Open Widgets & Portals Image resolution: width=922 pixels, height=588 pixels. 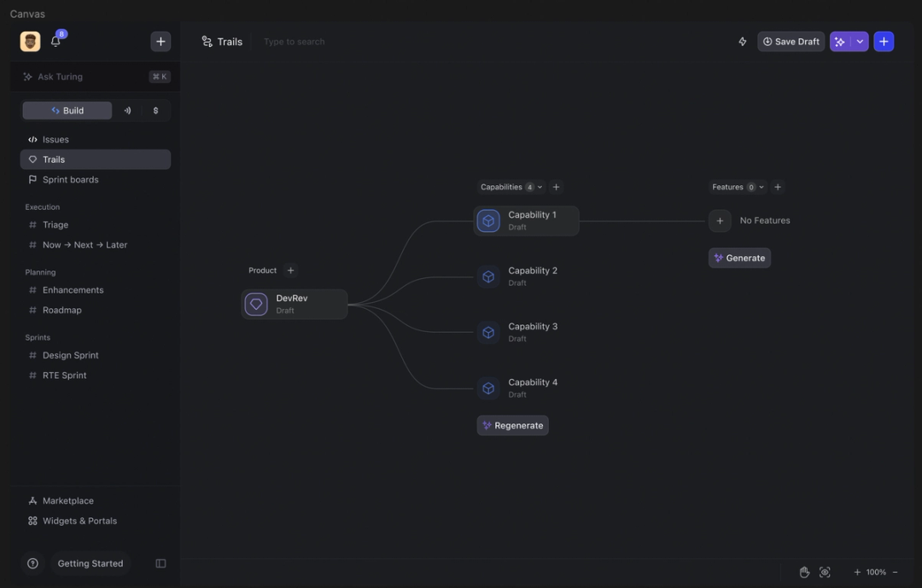coord(96,521)
